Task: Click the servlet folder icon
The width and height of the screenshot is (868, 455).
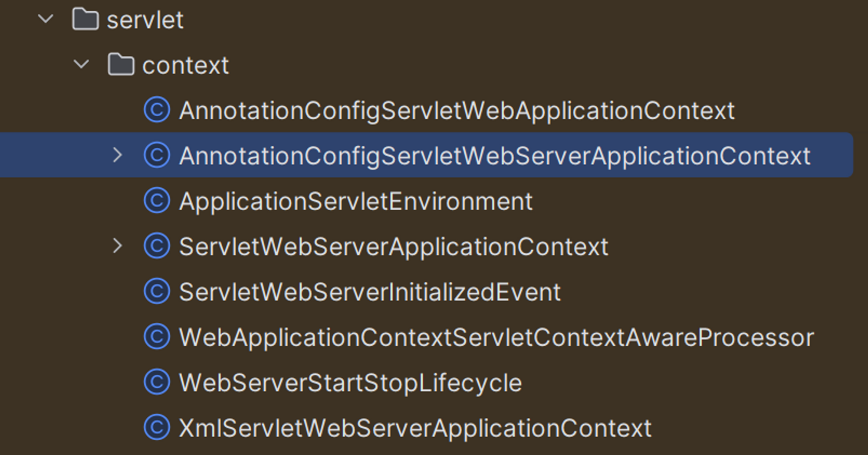Action: [85, 20]
